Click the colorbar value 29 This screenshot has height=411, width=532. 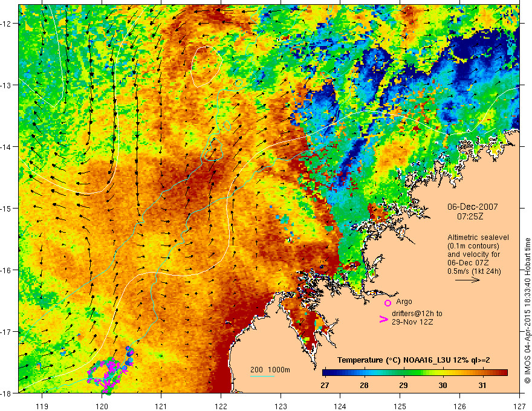tap(403, 385)
